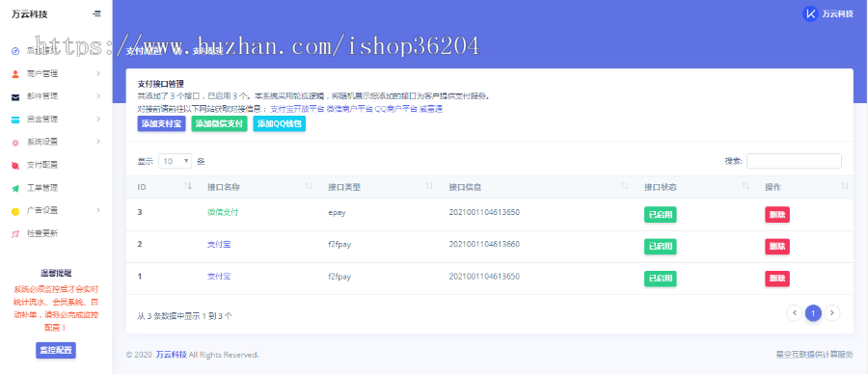
Task: Click 万云科技 brand title in sidebar
Action: (x=29, y=14)
